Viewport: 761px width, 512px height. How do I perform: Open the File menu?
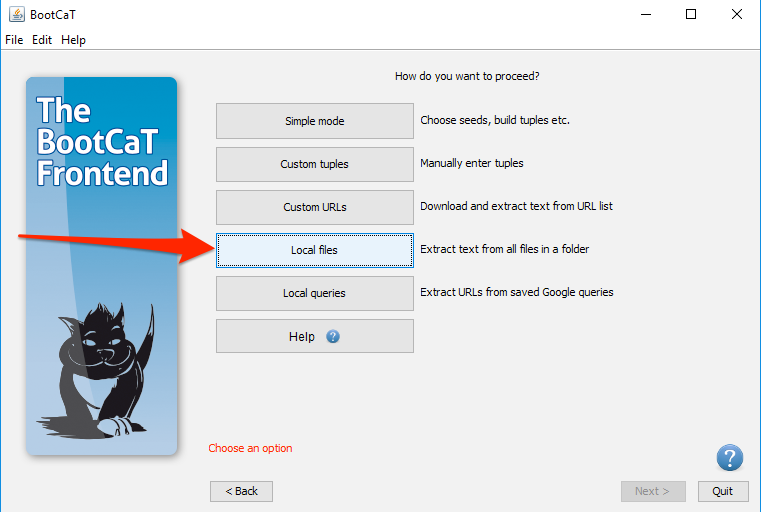point(14,40)
